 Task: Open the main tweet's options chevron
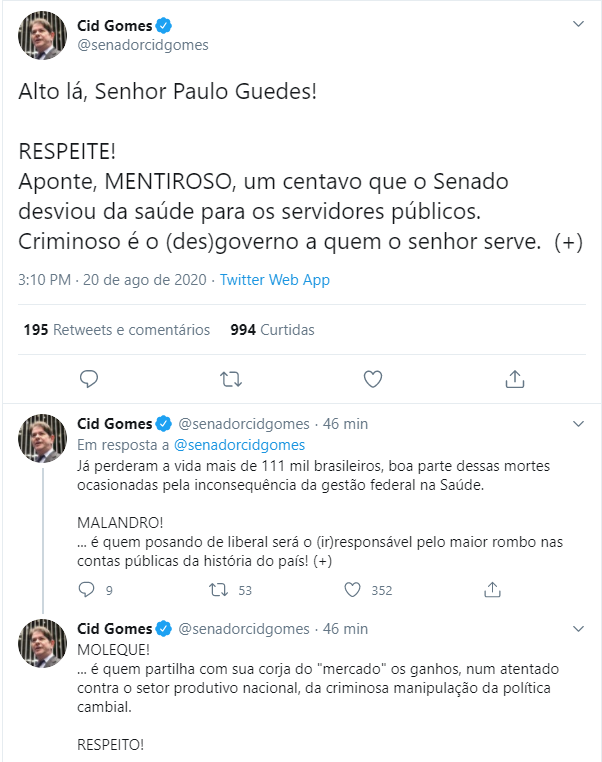click(x=578, y=24)
